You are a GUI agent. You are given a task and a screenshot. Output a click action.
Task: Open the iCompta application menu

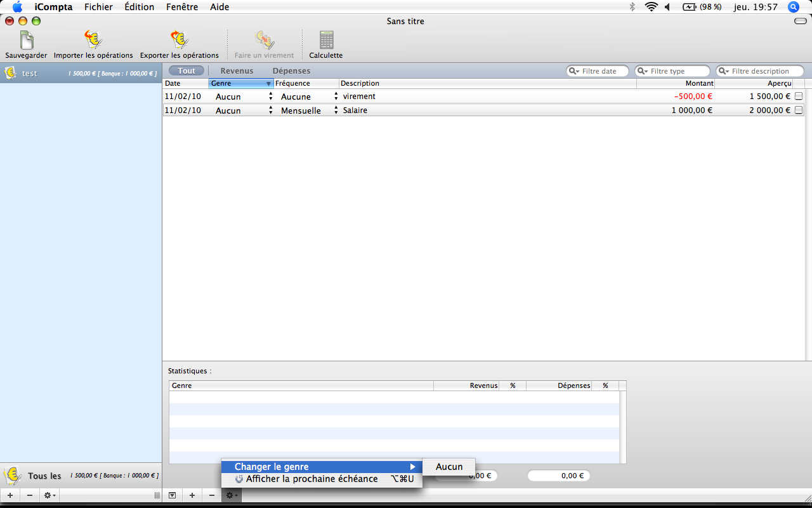tap(53, 7)
